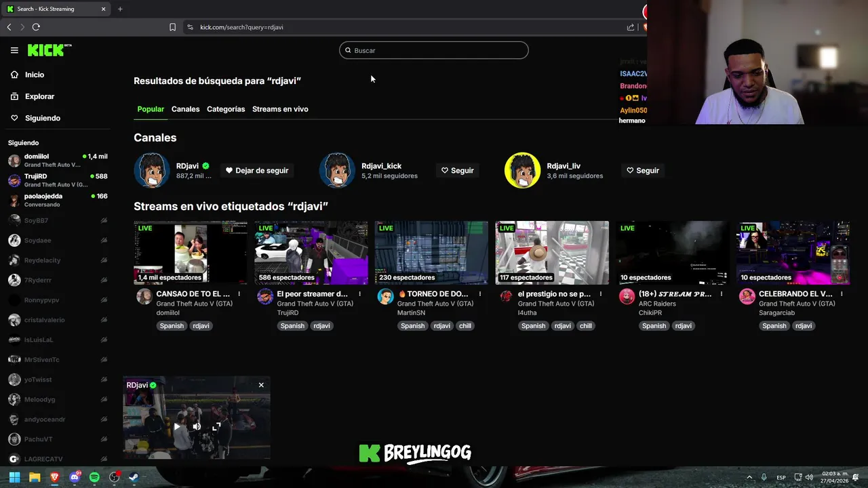868x488 pixels.
Task: Open options menu for CELEBRANDO EL V stream
Action: pos(842,294)
